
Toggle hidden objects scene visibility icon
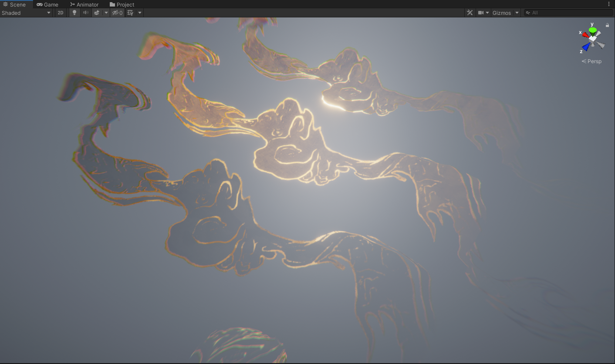click(x=117, y=13)
